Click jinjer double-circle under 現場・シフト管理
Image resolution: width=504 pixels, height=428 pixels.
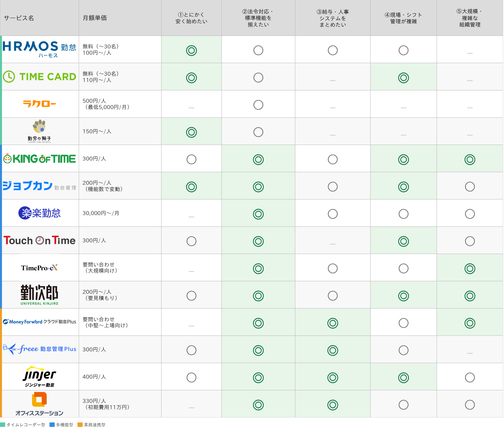coord(404,378)
